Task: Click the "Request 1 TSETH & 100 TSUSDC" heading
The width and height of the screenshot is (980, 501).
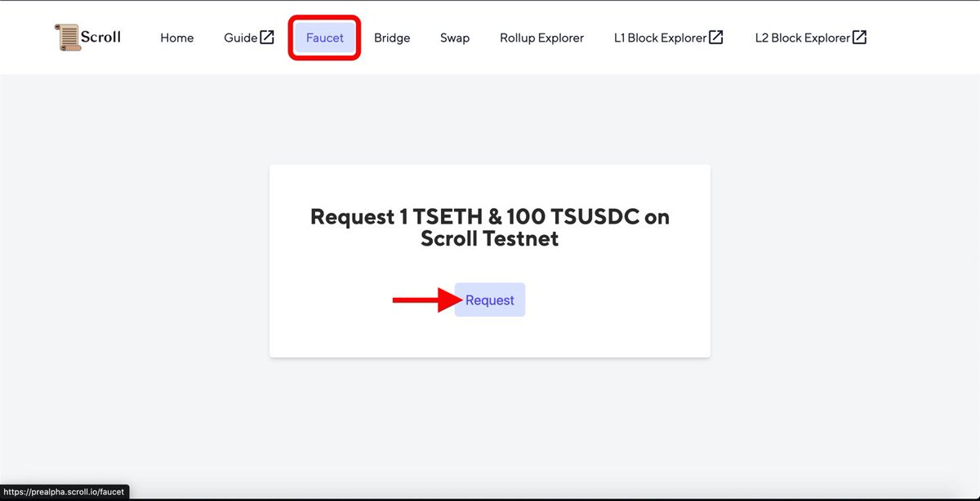Action: click(x=490, y=217)
